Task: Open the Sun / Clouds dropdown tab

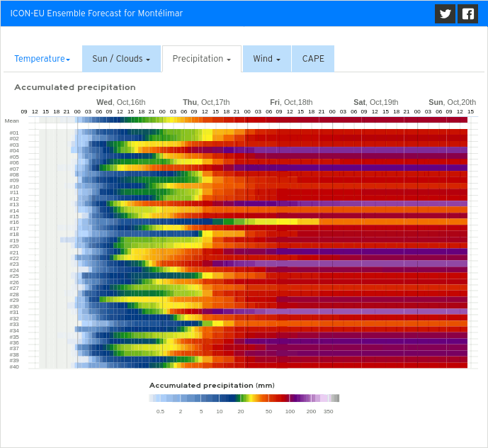Action: [x=121, y=59]
